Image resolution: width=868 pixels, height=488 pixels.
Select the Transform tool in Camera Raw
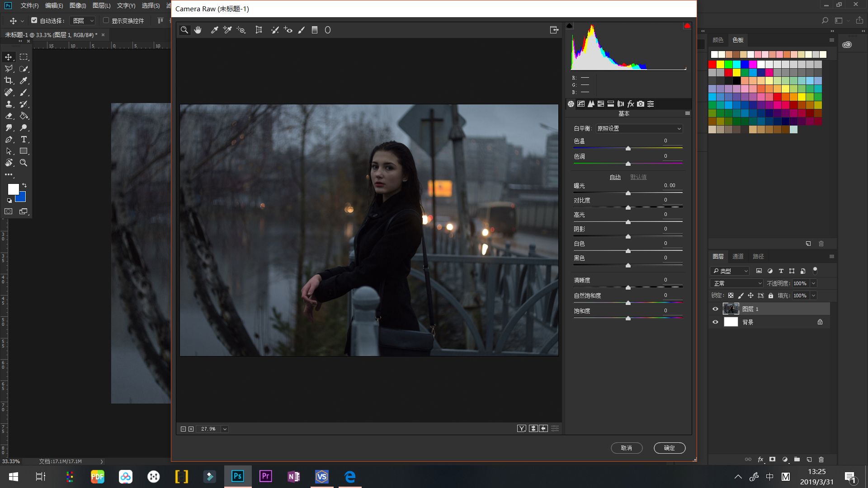(x=259, y=30)
